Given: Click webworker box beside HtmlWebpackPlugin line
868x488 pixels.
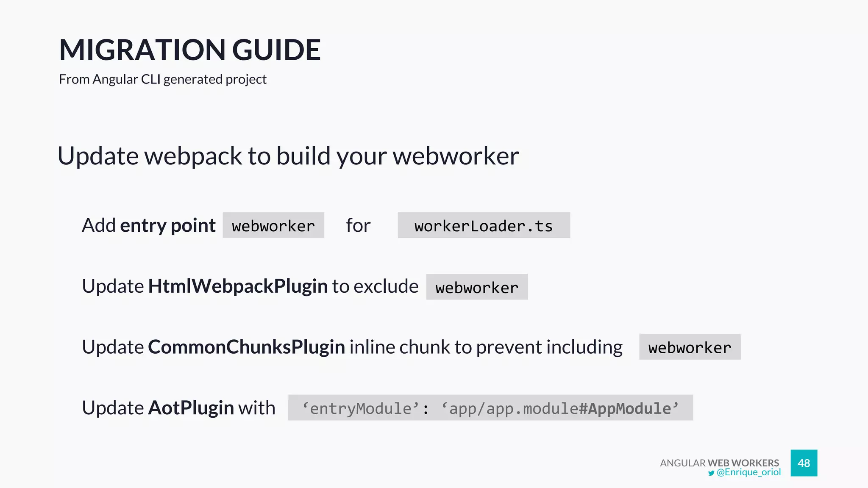Looking at the screenshot, I should point(477,287).
